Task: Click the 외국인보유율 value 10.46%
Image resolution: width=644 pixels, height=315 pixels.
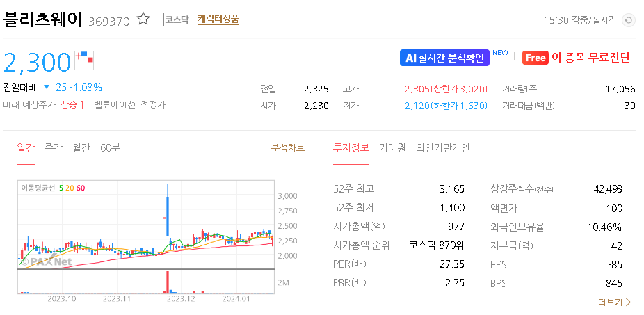Action: pos(605,227)
